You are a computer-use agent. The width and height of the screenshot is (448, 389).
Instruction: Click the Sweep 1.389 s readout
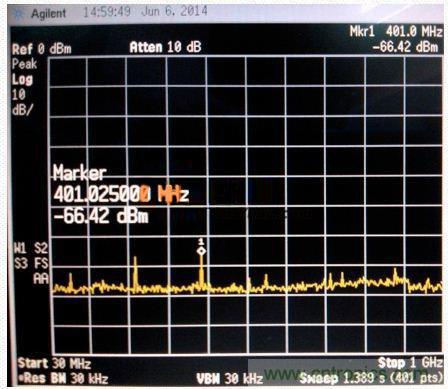click(x=370, y=378)
